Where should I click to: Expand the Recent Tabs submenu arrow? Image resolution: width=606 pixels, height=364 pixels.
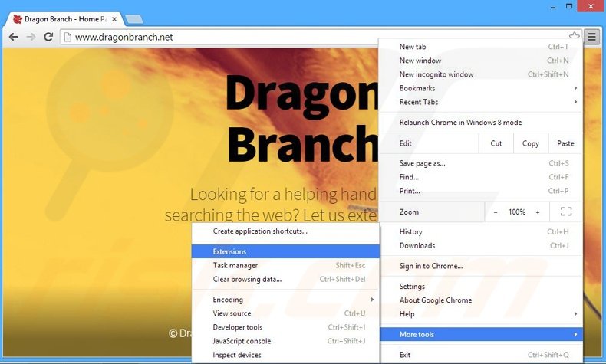click(575, 102)
